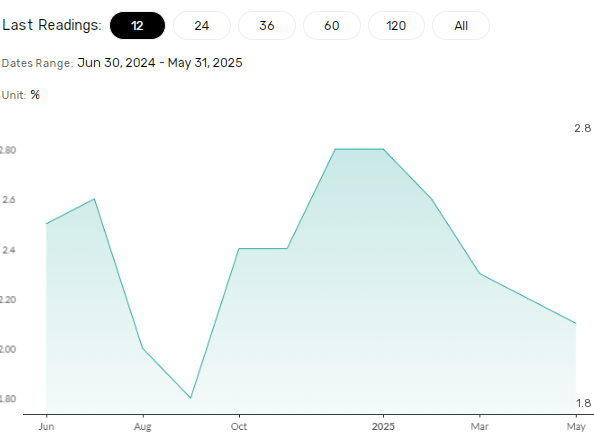Click the 2.8 maximum value label
Viewport: 594px width, 434px height.
[x=583, y=128]
